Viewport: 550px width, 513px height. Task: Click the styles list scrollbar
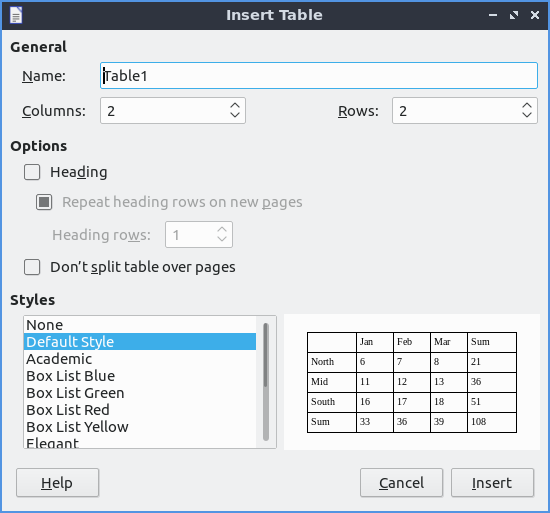click(266, 382)
